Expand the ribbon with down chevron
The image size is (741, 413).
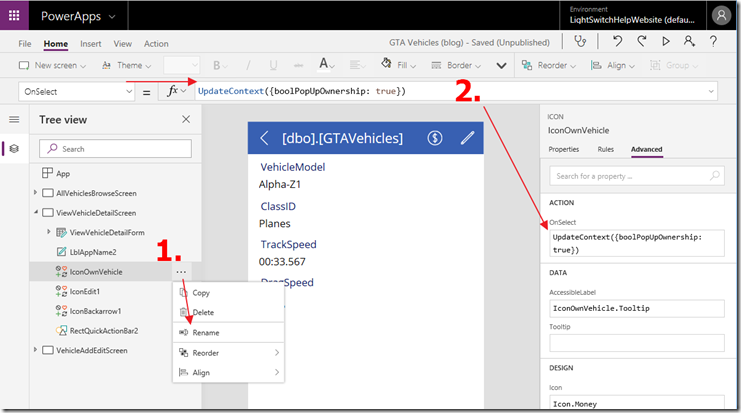tap(501, 66)
